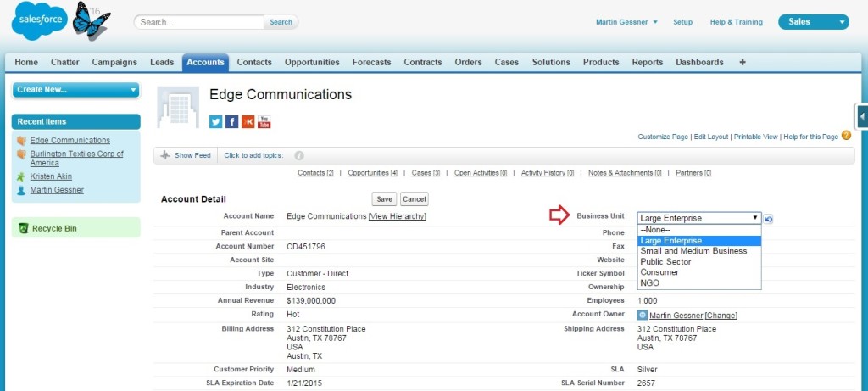Open Printable View link
This screenshot has width=868, height=391.
pos(755,137)
